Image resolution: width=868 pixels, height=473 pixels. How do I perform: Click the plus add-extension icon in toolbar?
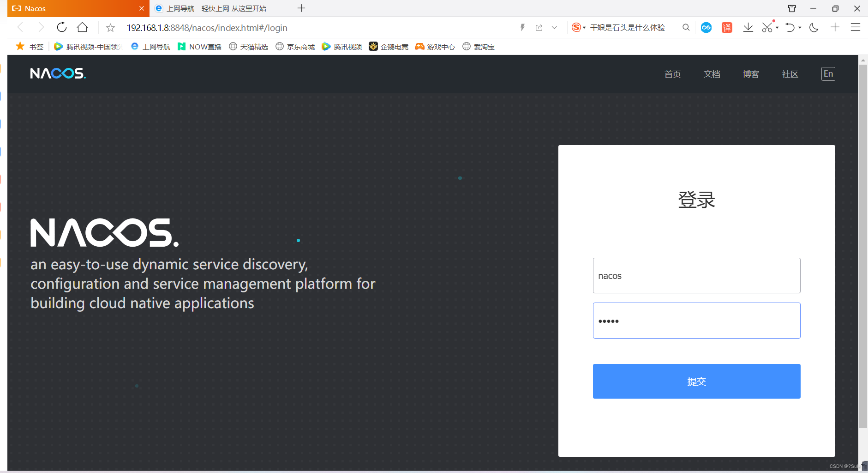click(x=835, y=27)
